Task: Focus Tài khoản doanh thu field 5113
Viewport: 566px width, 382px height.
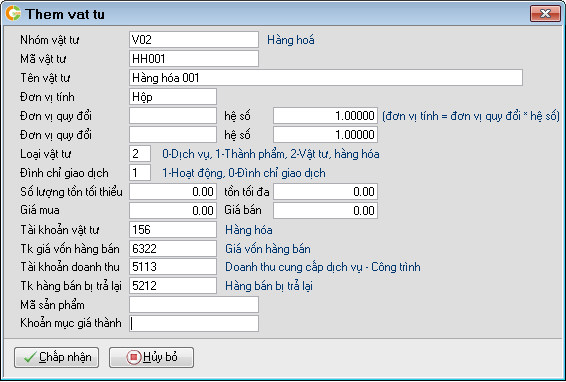Action: pos(173,267)
